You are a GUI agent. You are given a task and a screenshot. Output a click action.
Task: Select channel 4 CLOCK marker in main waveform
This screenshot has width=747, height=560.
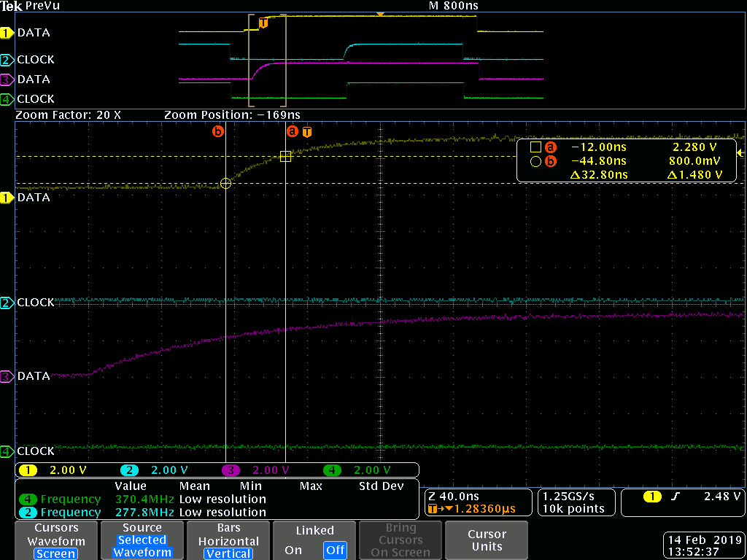(x=7, y=451)
